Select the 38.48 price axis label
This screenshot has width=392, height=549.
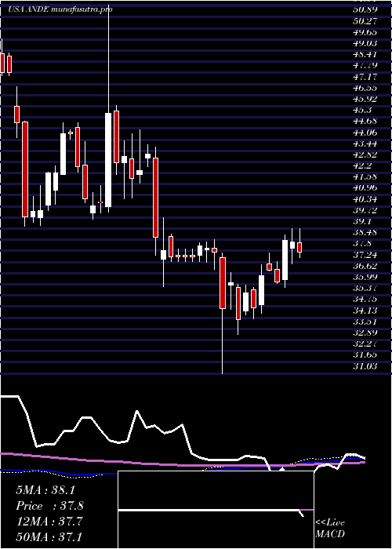click(x=365, y=232)
